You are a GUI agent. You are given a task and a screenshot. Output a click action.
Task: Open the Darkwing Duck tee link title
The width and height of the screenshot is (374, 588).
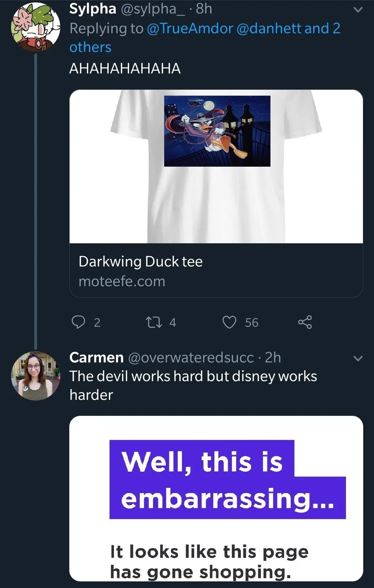(x=141, y=262)
